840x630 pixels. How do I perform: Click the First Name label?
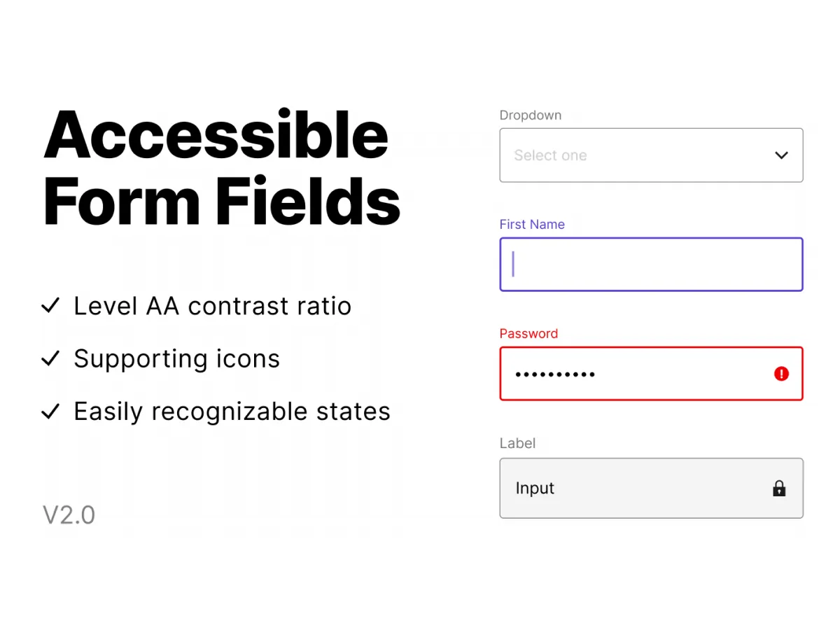click(532, 224)
